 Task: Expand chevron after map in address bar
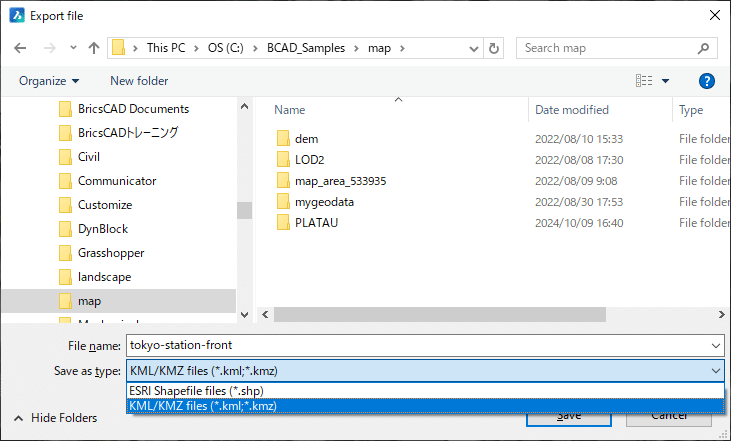(x=402, y=48)
